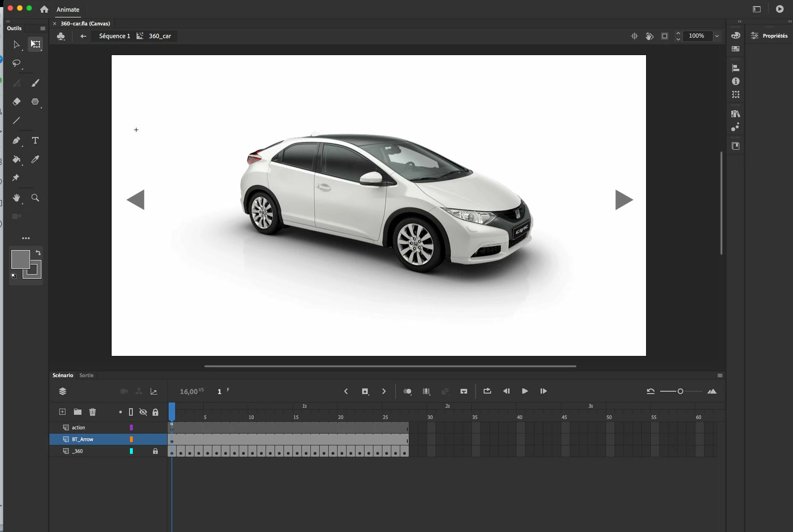Open the layer view options
Image resolution: width=793 pixels, height=532 pixels.
[63, 391]
